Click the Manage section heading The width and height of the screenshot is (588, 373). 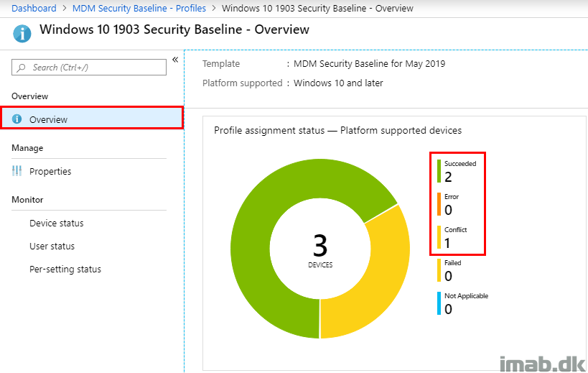tap(27, 148)
